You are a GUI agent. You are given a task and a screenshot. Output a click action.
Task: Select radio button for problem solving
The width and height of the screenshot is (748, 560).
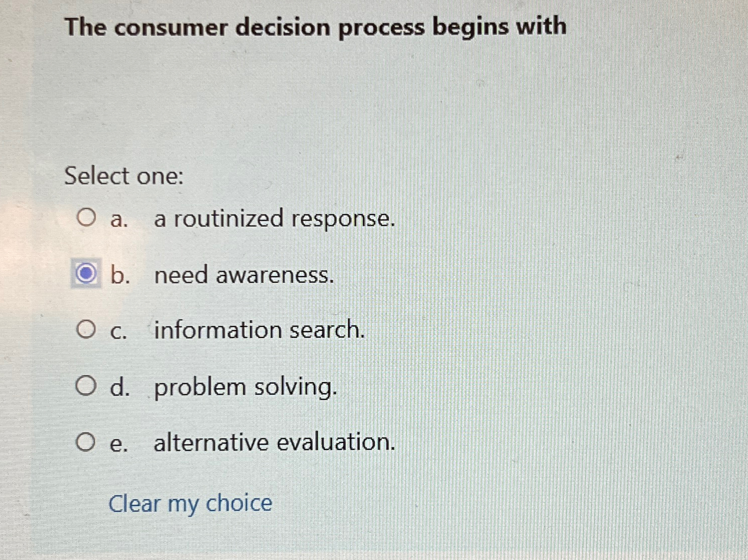pos(86,386)
